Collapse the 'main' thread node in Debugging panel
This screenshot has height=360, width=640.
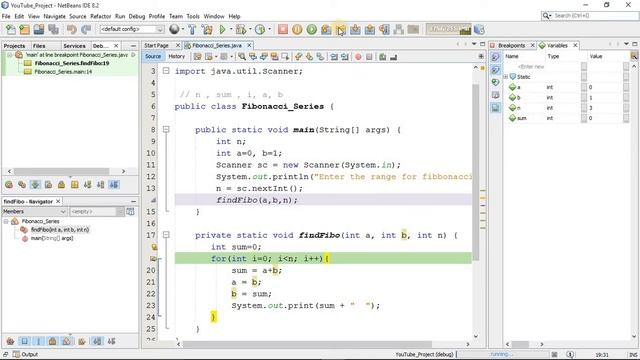pos(9,55)
